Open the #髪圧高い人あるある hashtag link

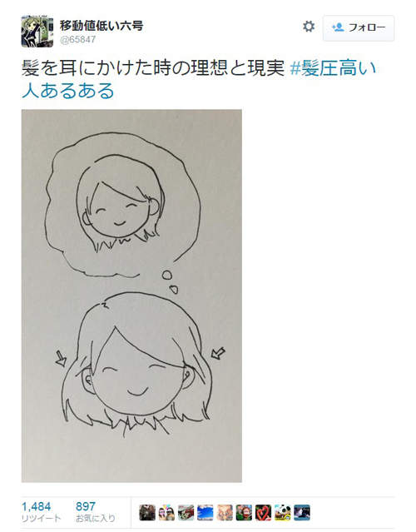coord(199,80)
